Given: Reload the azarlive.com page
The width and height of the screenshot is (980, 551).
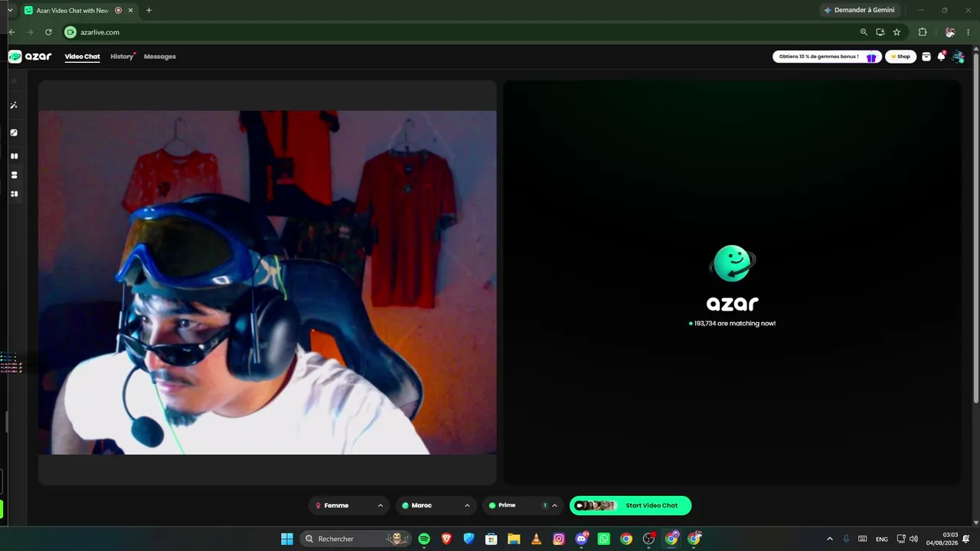Looking at the screenshot, I should tap(48, 32).
